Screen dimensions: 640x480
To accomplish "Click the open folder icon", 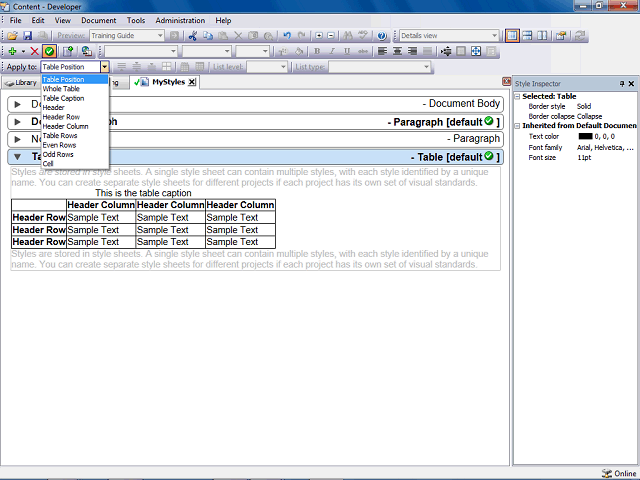I will point(12,36).
